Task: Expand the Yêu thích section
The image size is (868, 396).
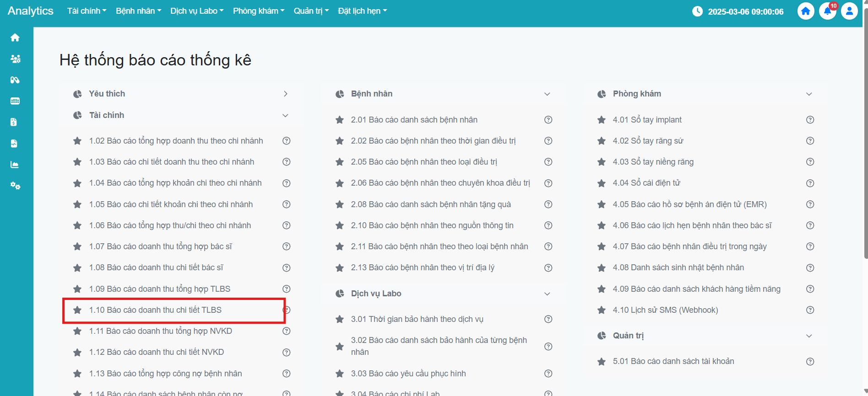Action: coord(285,94)
